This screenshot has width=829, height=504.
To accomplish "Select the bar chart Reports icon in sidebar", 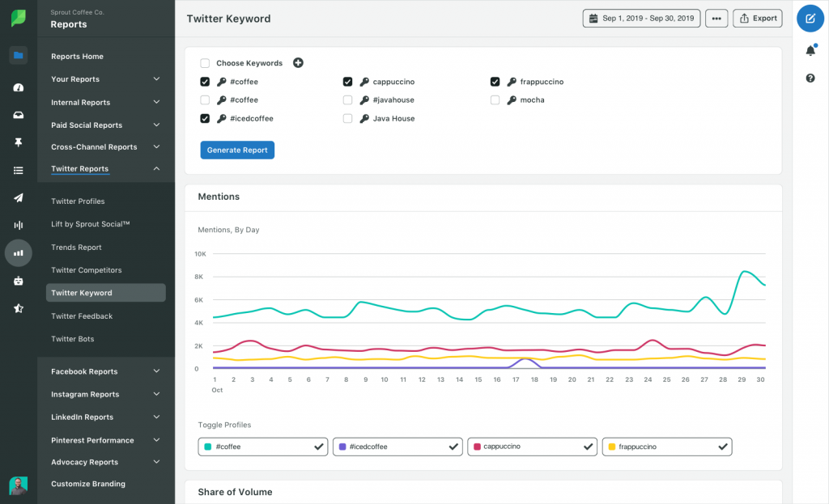I will point(18,252).
